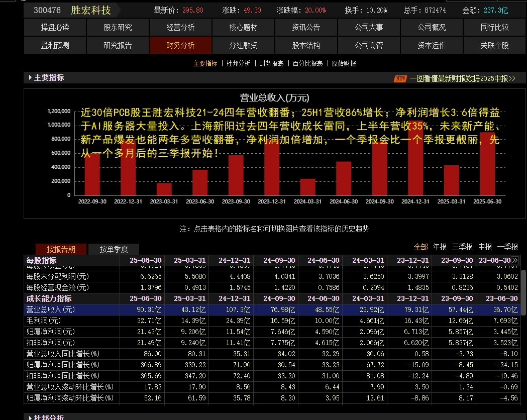Select 营业总收入同比增长(%) indicator name
The height and width of the screenshot is (420, 527).
pyautogui.click(x=63, y=354)
